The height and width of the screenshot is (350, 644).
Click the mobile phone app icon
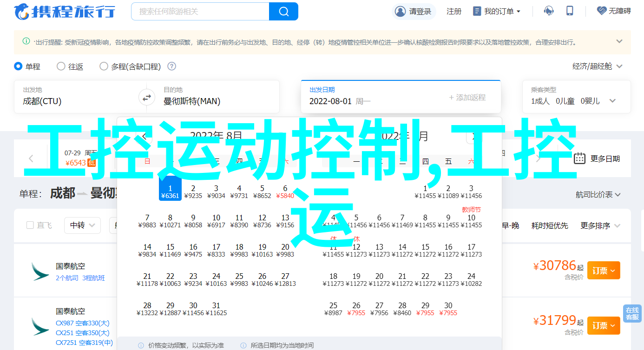point(570,11)
